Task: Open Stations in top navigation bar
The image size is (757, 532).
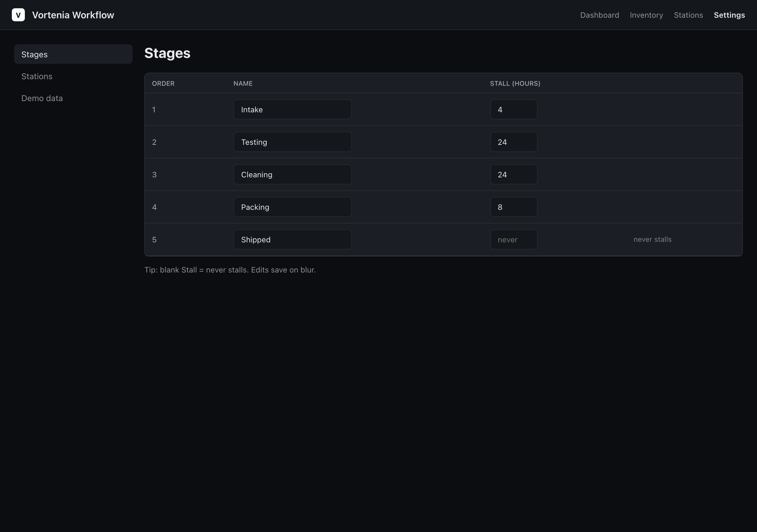Action: tap(688, 15)
